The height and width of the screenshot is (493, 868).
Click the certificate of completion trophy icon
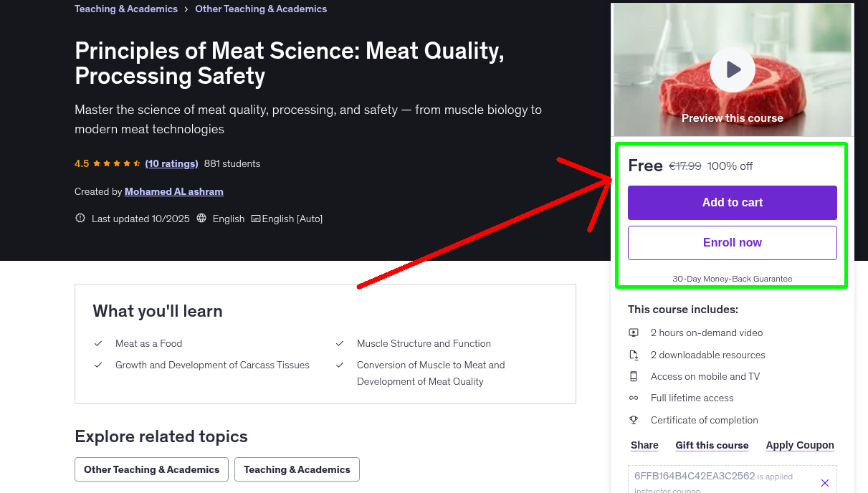(634, 420)
